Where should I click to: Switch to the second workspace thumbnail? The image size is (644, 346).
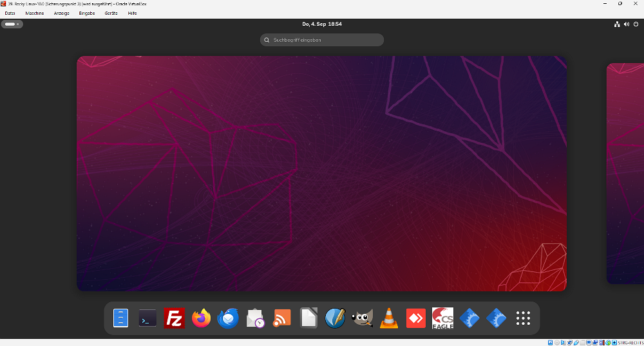pyautogui.click(x=625, y=174)
